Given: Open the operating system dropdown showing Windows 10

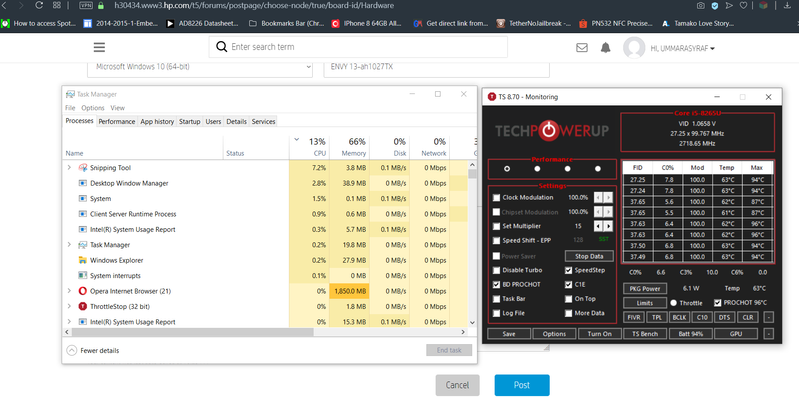Looking at the screenshot, I should coord(199,68).
